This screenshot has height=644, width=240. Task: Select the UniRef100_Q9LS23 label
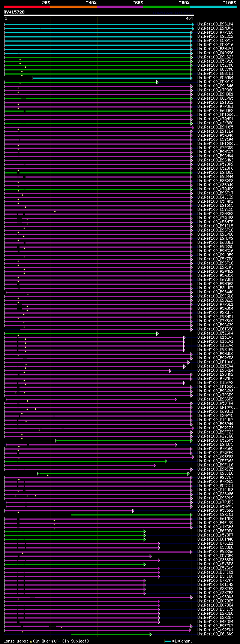tap(215, 57)
